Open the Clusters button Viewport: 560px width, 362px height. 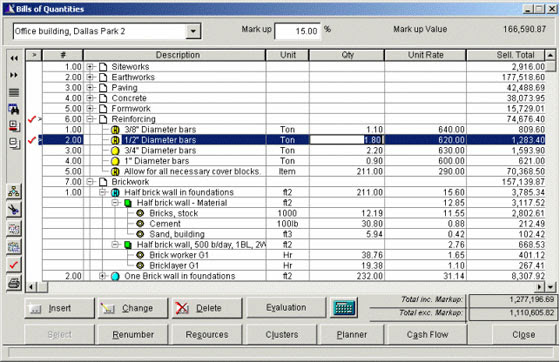pos(282,335)
